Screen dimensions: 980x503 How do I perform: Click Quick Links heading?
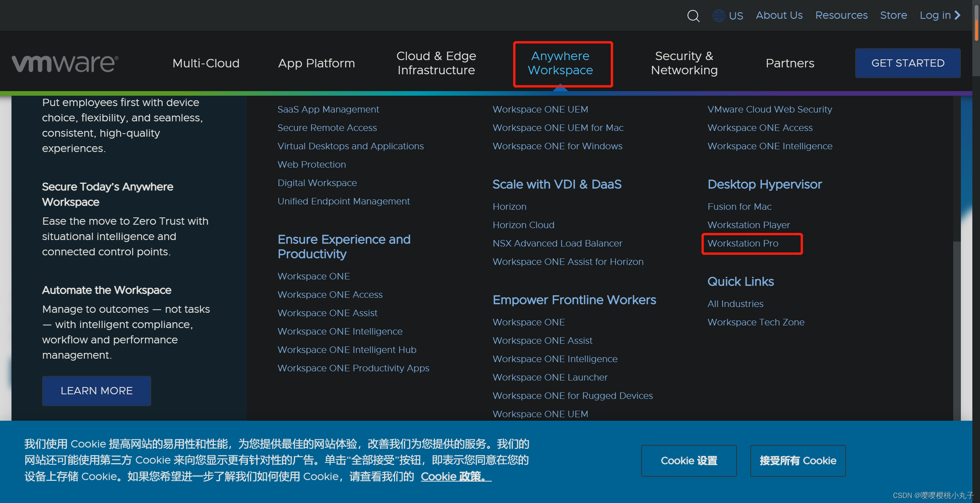741,282
